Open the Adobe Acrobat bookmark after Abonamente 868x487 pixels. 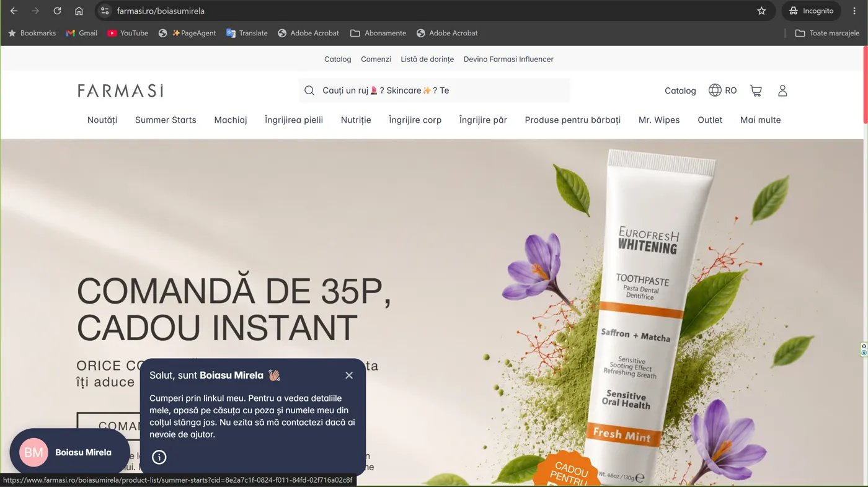tap(447, 33)
